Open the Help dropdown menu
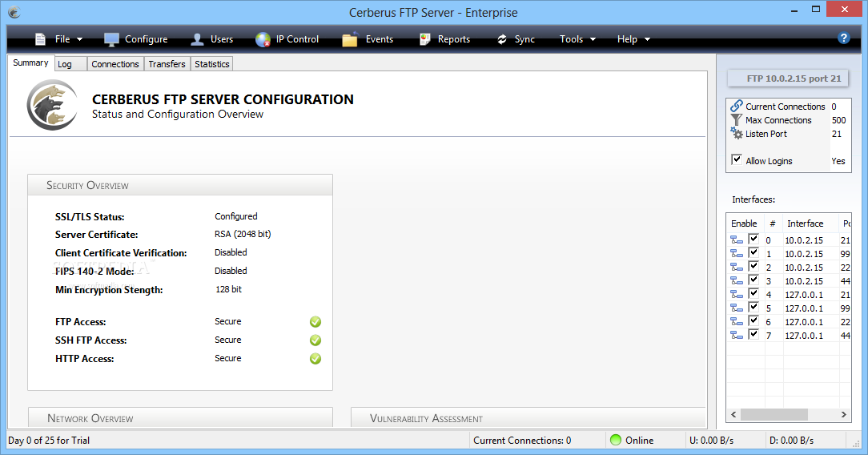Screen dimensions: 868x455 click(633, 39)
